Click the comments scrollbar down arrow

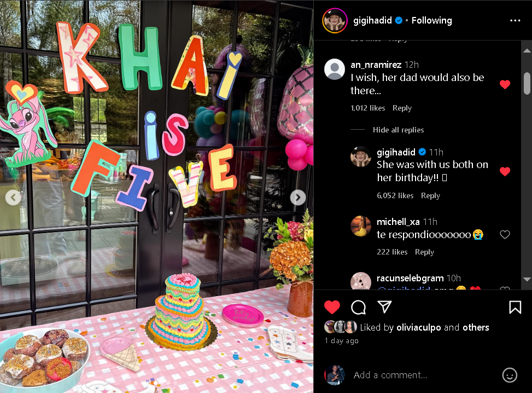tap(527, 279)
